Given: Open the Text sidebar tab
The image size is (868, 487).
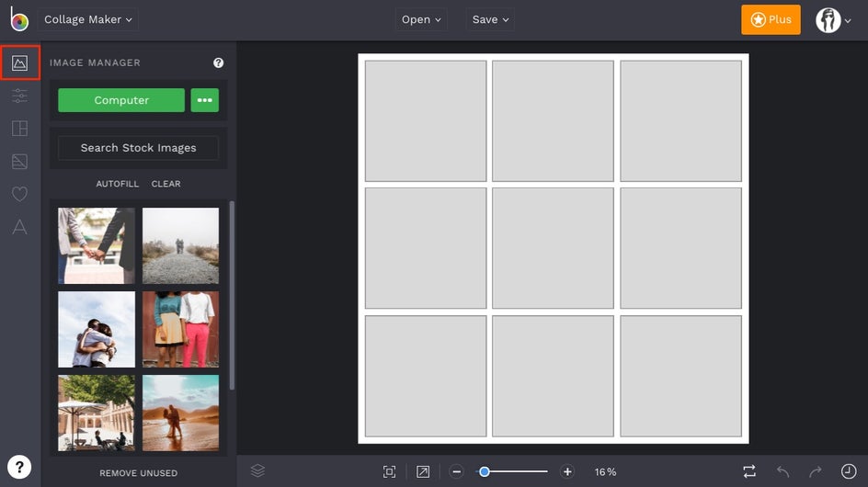Looking at the screenshot, I should coord(20,227).
